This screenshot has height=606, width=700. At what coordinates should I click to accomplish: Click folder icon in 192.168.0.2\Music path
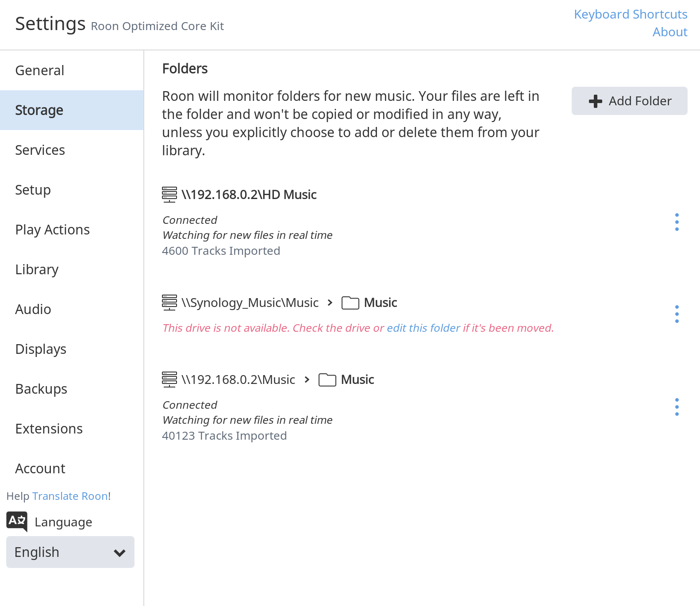(327, 380)
